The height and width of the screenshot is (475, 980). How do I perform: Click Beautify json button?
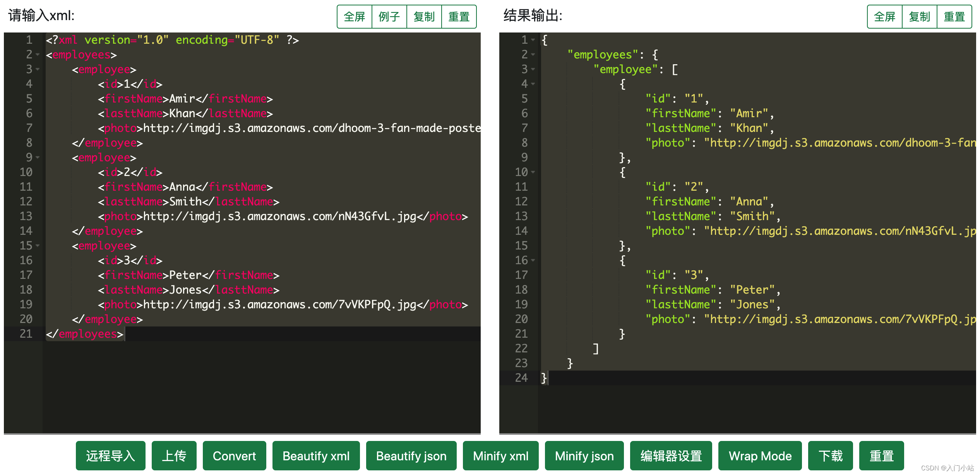coord(411,456)
